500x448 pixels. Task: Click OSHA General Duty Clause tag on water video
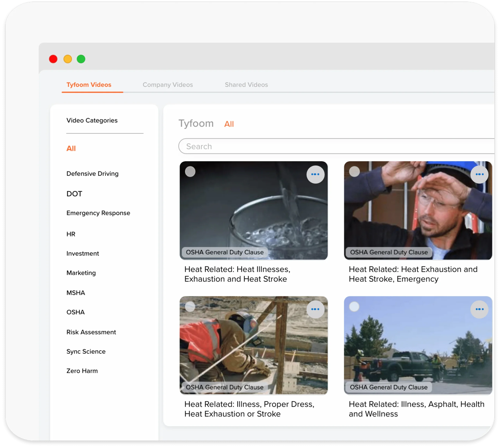pyautogui.click(x=225, y=252)
